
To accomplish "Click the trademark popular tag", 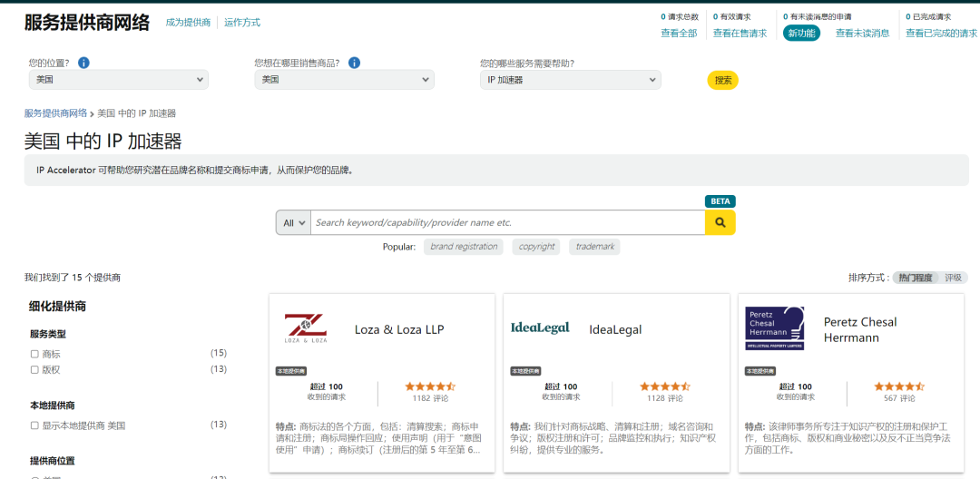I will [x=594, y=247].
